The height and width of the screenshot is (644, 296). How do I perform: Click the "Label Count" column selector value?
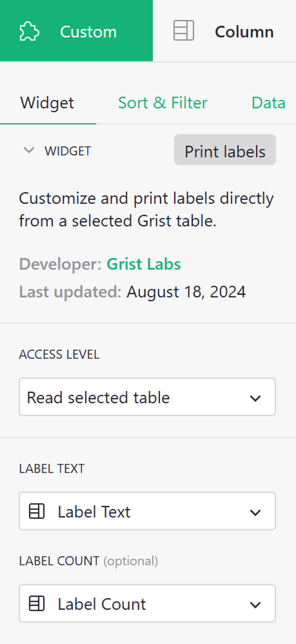point(102,604)
